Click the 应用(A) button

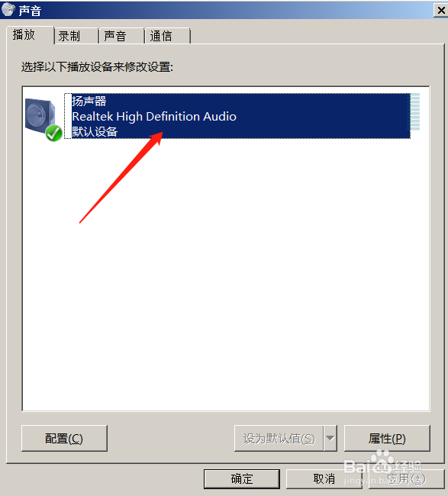click(407, 479)
